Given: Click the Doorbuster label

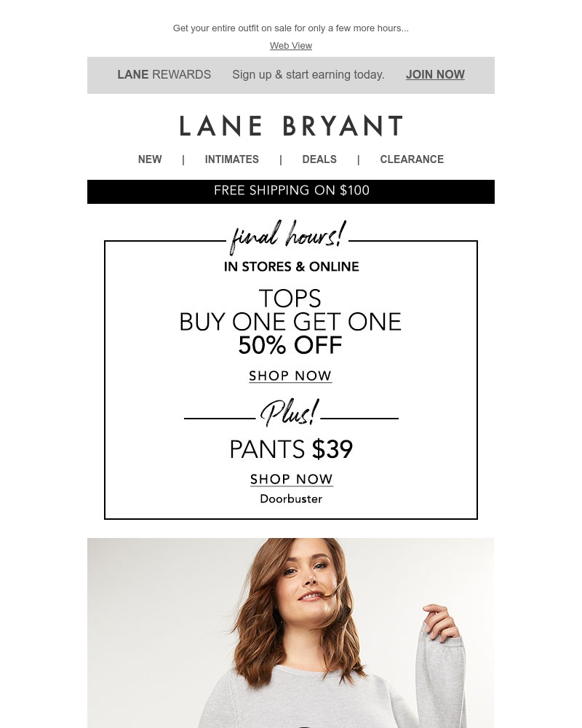Looking at the screenshot, I should point(291,499).
